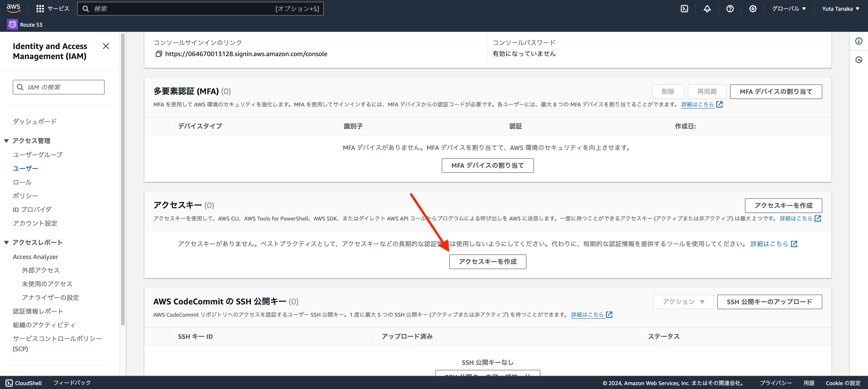Image resolution: width=868 pixels, height=389 pixels.
Task: Open external link icon in access key description
Action: (818, 218)
